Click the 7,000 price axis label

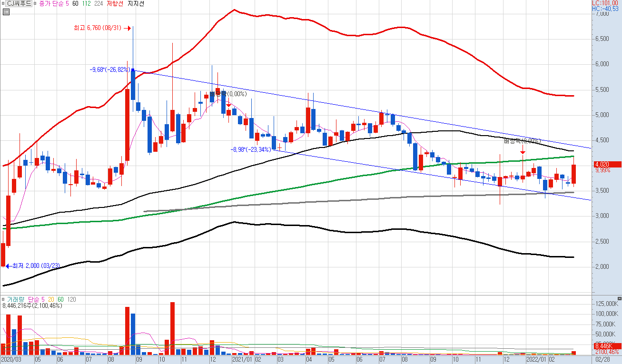click(x=602, y=13)
